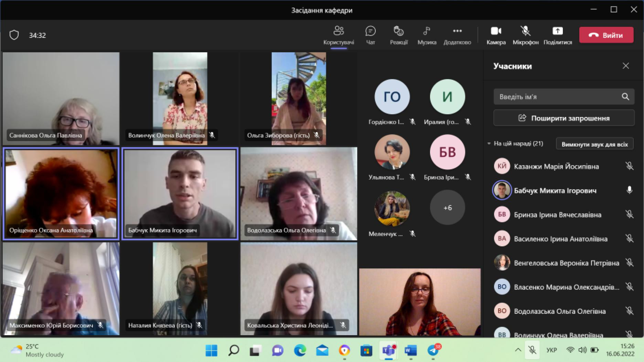The width and height of the screenshot is (644, 362).
Task: Unmute with the Мікрофон button
Action: point(525,35)
